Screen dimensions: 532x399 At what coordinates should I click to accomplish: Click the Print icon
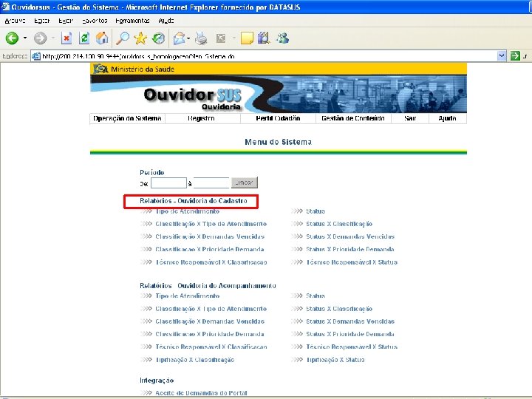coord(201,38)
